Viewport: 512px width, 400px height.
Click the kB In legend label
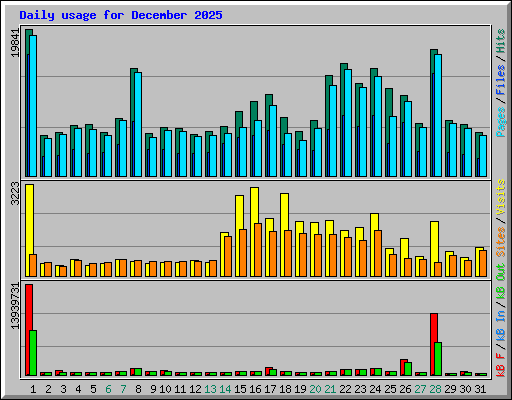[x=501, y=330]
